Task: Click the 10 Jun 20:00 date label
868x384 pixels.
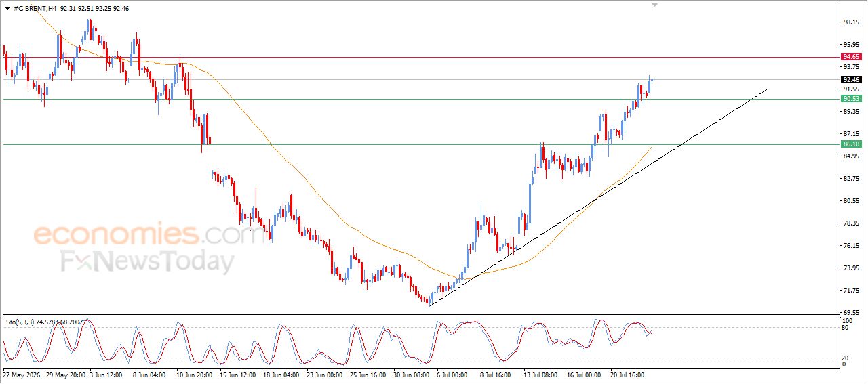Action: pos(195,375)
